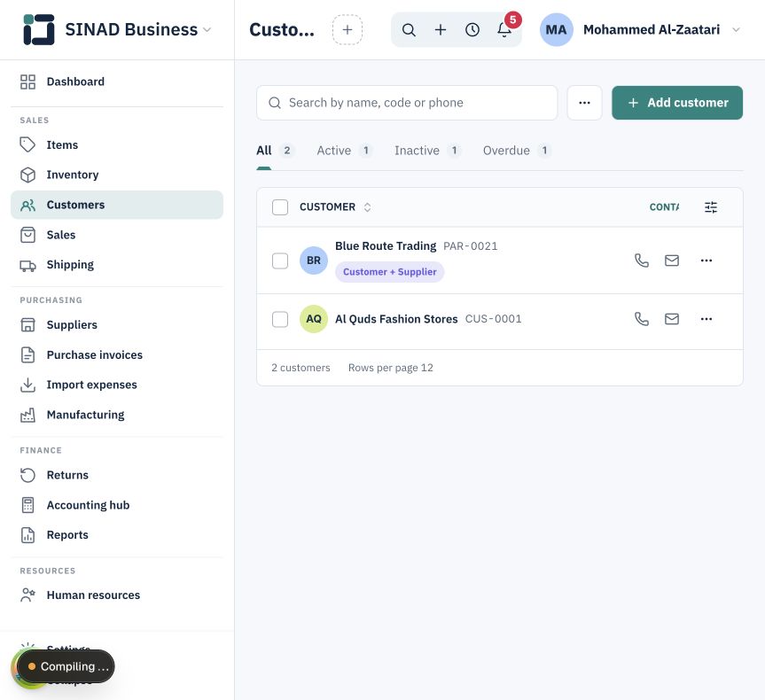This screenshot has height=700, width=765.
Task: Click the dashed add-tab plus button
Action: pyautogui.click(x=347, y=30)
